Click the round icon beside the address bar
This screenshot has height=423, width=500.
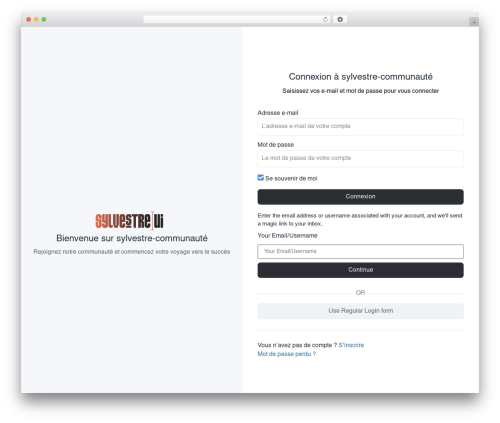[340, 19]
